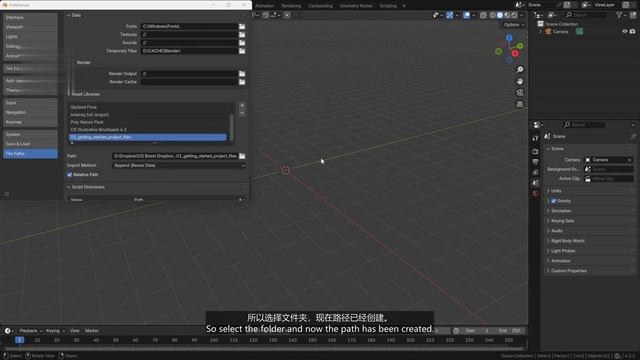Click the blue Z axis on navigation gizmo

[509, 38]
